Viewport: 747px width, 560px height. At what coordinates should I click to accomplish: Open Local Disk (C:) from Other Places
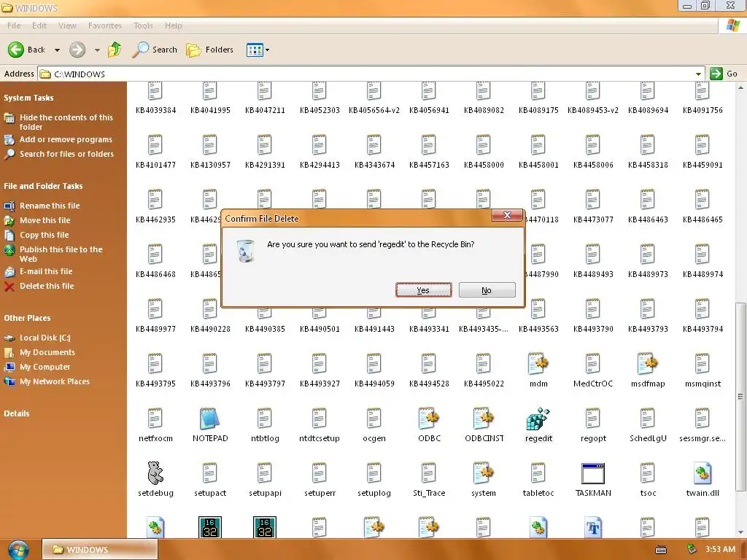(x=44, y=338)
